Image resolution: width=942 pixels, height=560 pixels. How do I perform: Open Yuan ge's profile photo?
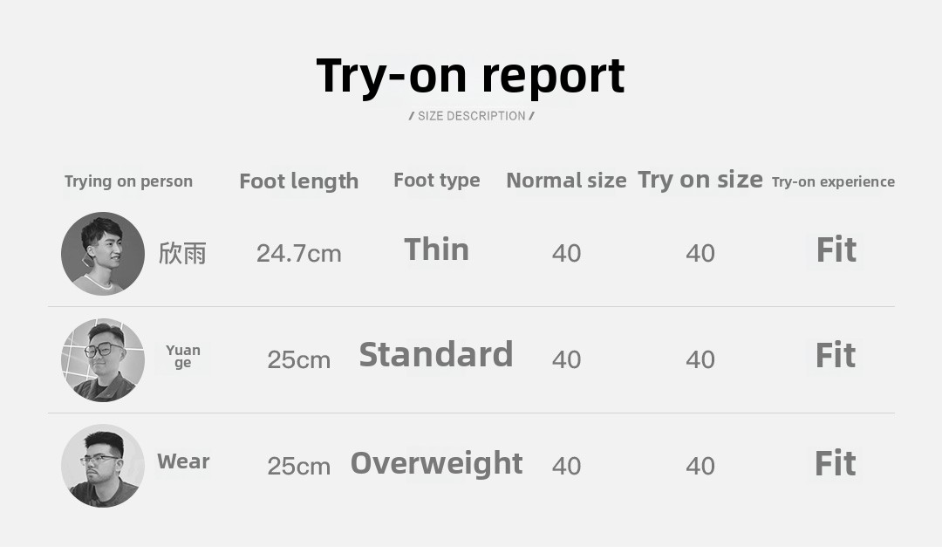click(103, 359)
